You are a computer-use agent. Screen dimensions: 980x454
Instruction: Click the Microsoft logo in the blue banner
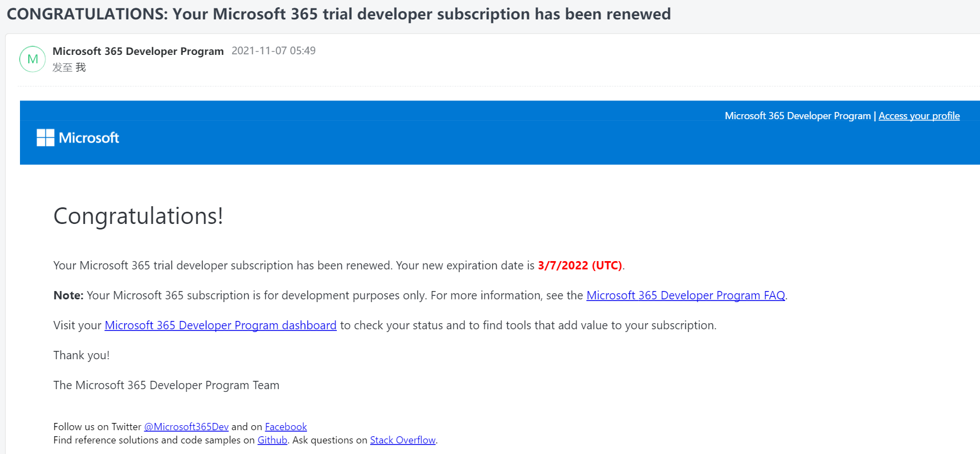click(x=78, y=137)
